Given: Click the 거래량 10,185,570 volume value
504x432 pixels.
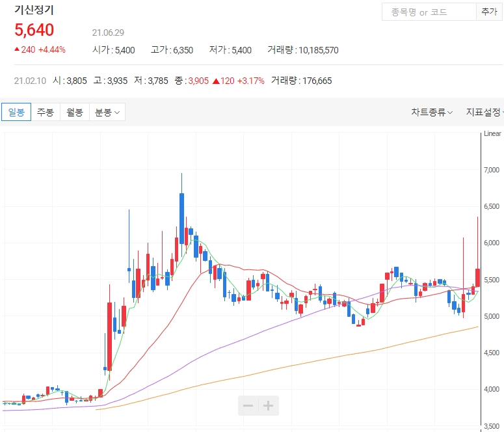Looking at the screenshot, I should (x=303, y=50).
